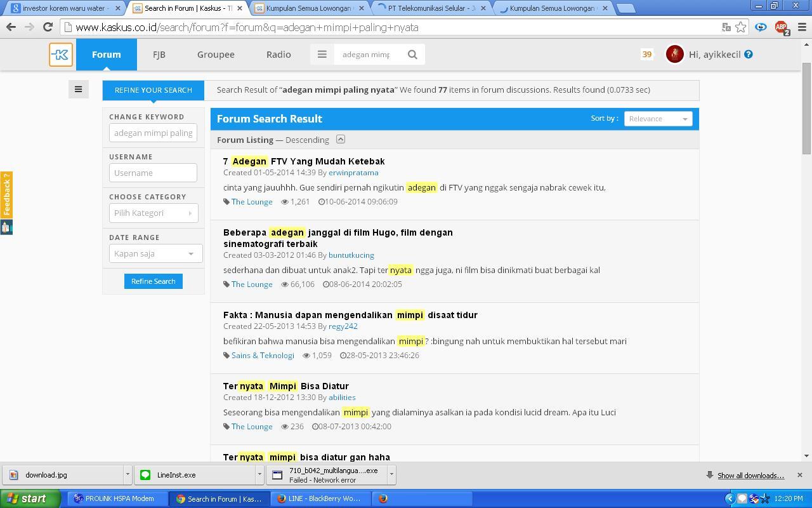Click the icon below Feedback tab
Viewport: 812px width, 508px height.
pyautogui.click(x=6, y=227)
